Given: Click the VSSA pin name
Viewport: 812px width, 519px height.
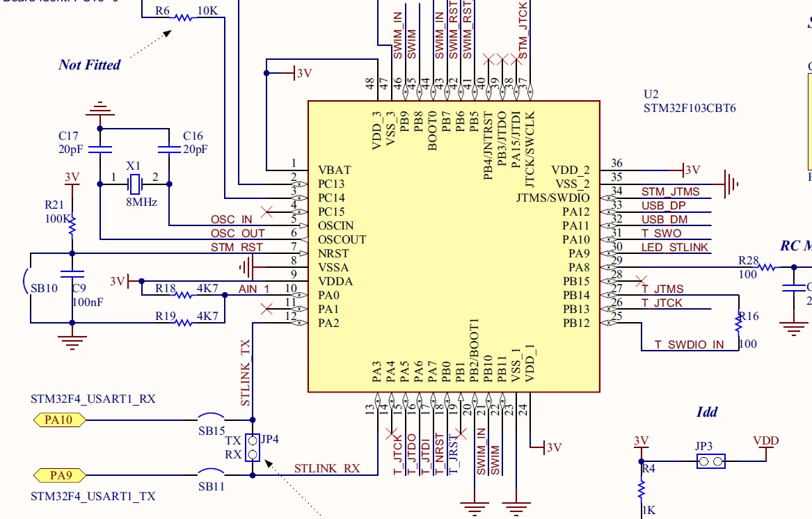Looking at the screenshot, I should coord(333,268).
